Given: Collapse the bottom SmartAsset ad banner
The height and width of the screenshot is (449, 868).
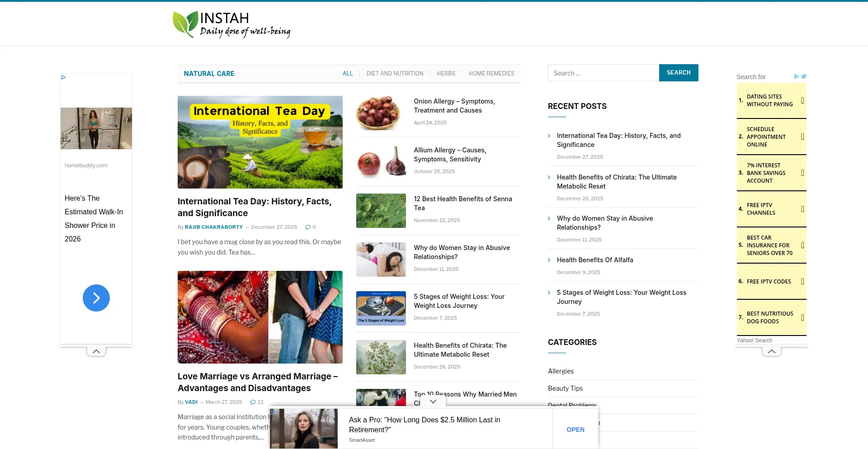Looking at the screenshot, I should (x=433, y=402).
